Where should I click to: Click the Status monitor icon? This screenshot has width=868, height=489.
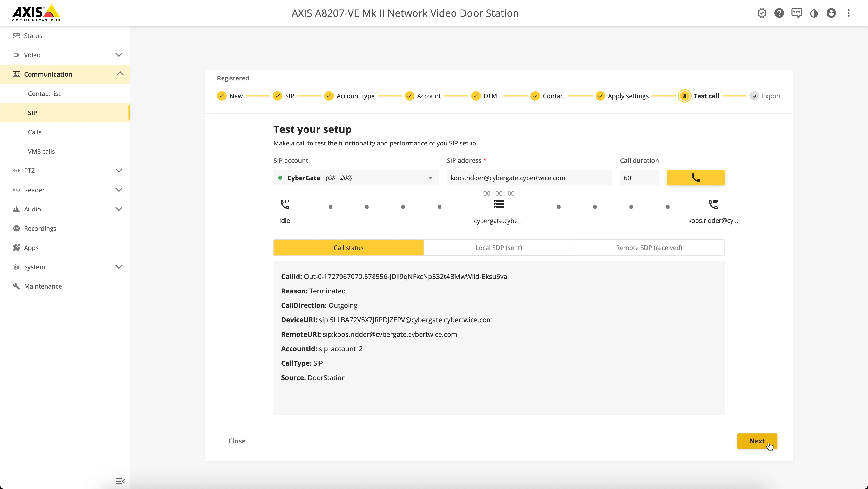pyautogui.click(x=16, y=36)
